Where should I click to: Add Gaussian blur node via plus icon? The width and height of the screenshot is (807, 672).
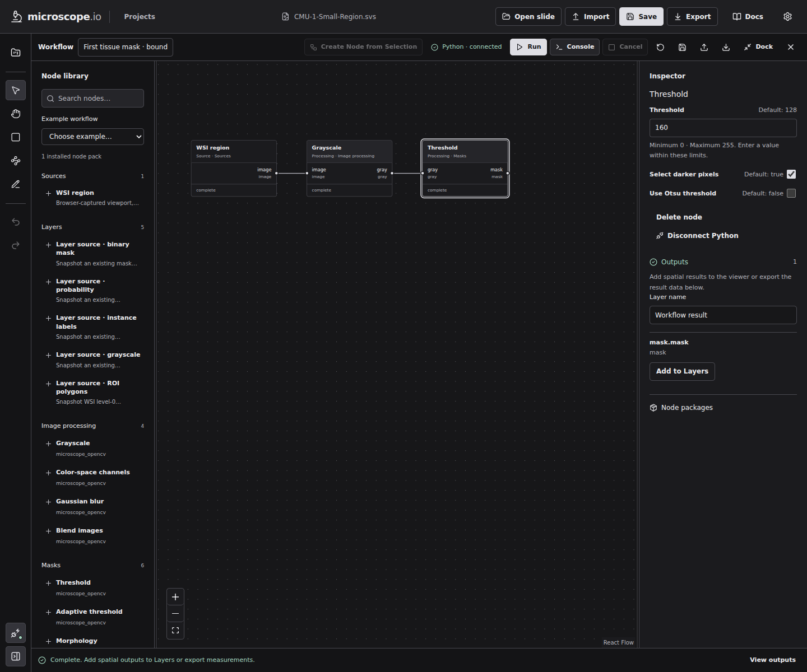point(49,502)
